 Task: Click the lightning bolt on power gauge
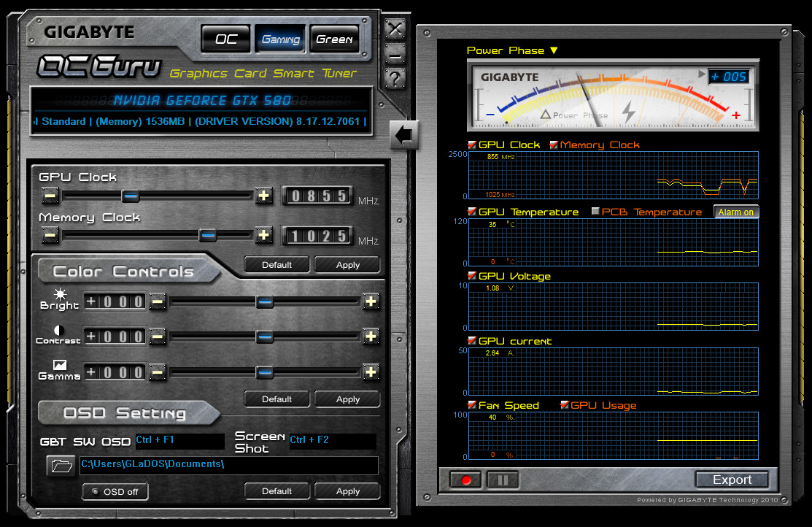(x=628, y=111)
